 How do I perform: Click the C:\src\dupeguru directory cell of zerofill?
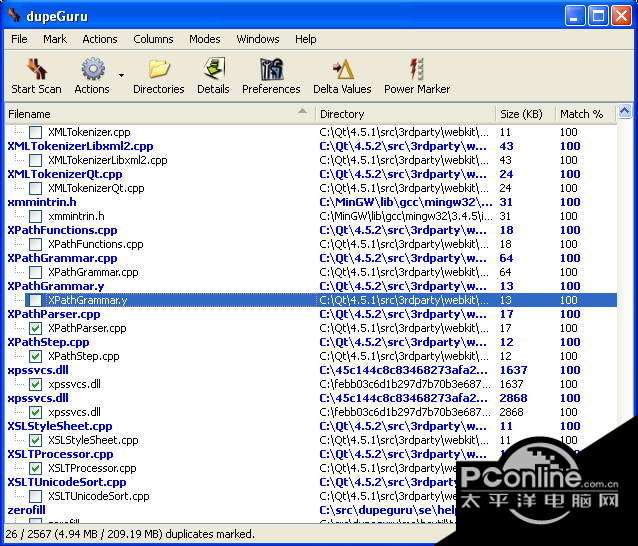coord(388,510)
